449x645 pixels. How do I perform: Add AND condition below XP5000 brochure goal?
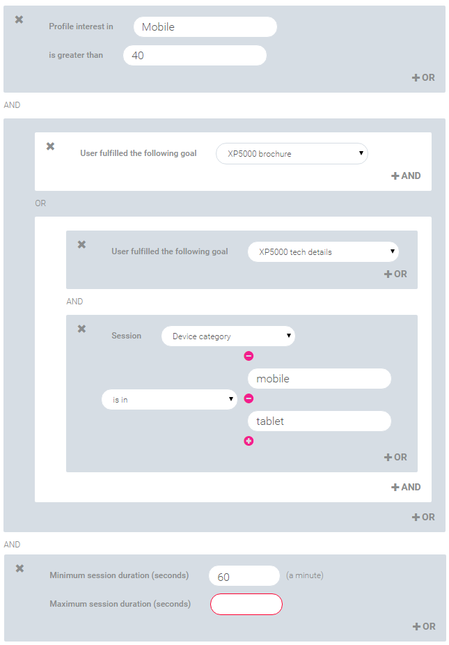[x=405, y=176]
